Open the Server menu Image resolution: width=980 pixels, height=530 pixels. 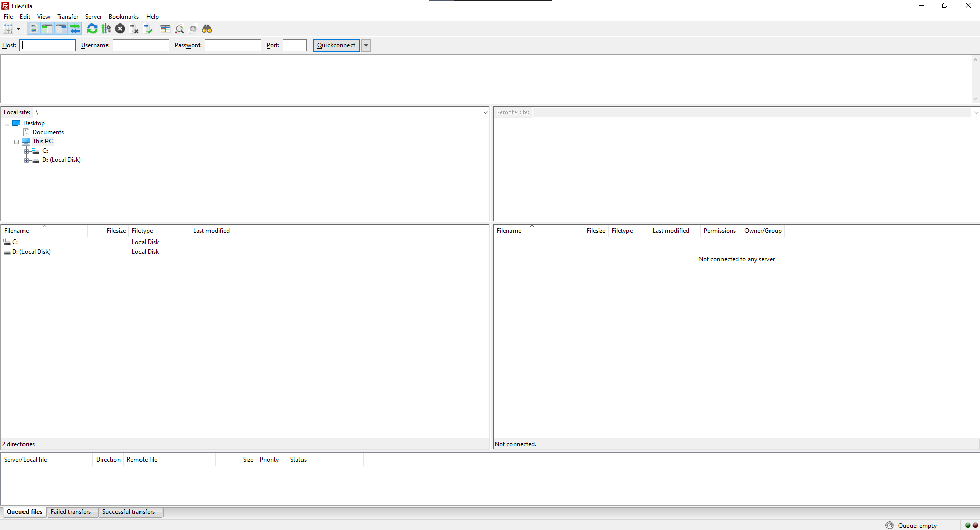pyautogui.click(x=93, y=17)
